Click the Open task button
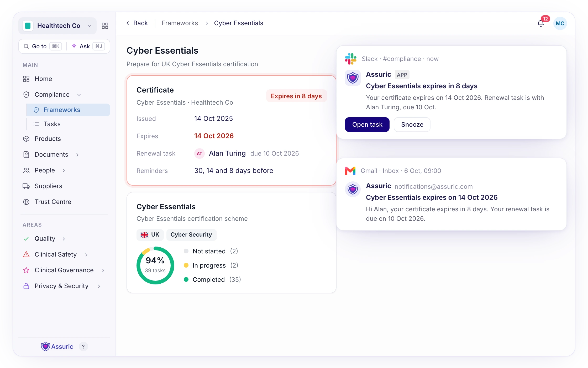The width and height of the screenshot is (588, 368). point(367,125)
